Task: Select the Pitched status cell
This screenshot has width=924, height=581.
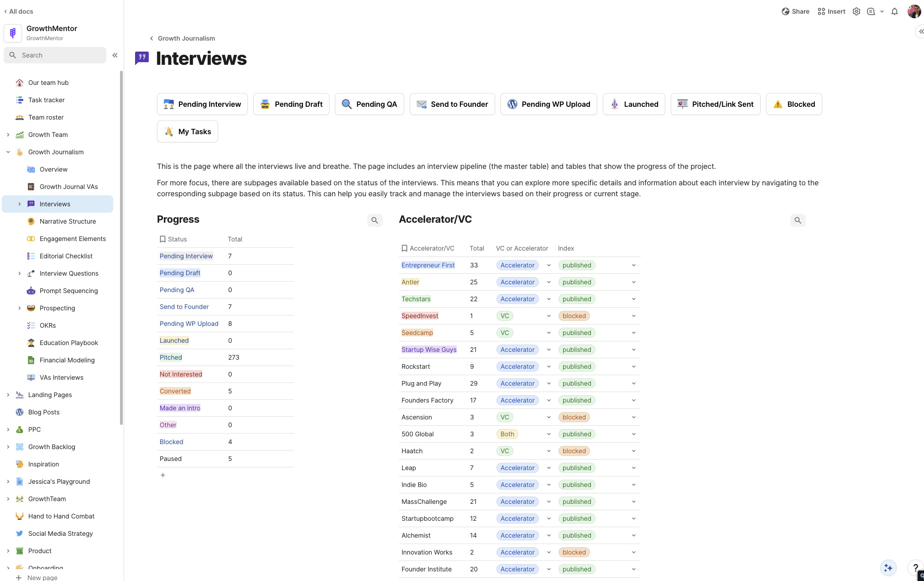Action: [171, 357]
